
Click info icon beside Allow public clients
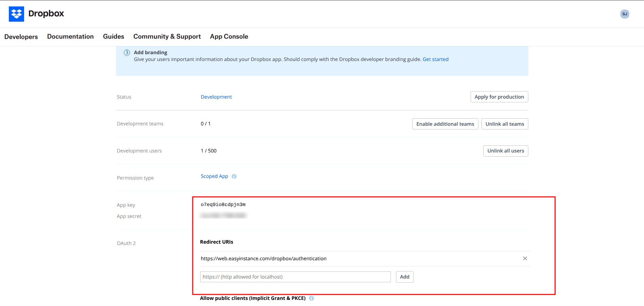pos(311,299)
